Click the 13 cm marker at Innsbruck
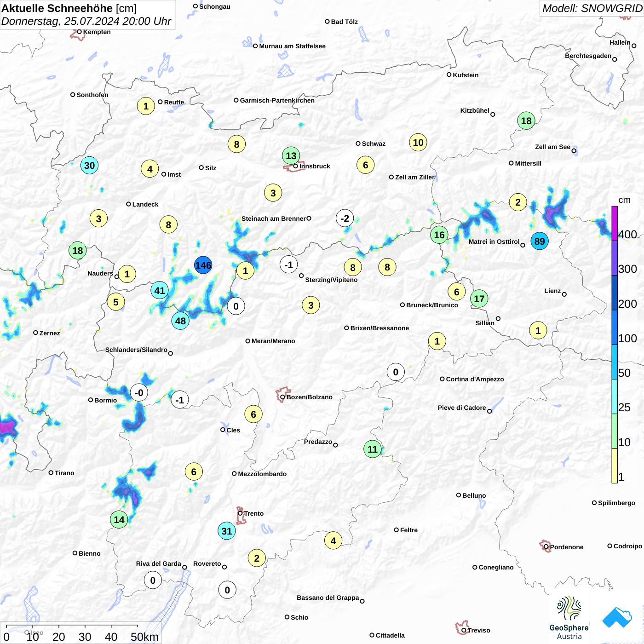 [x=291, y=156]
